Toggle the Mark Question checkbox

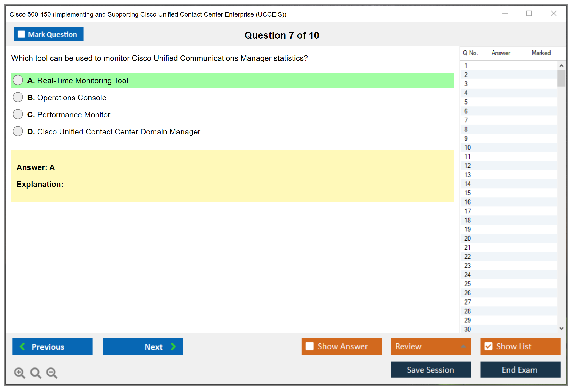pyautogui.click(x=21, y=34)
